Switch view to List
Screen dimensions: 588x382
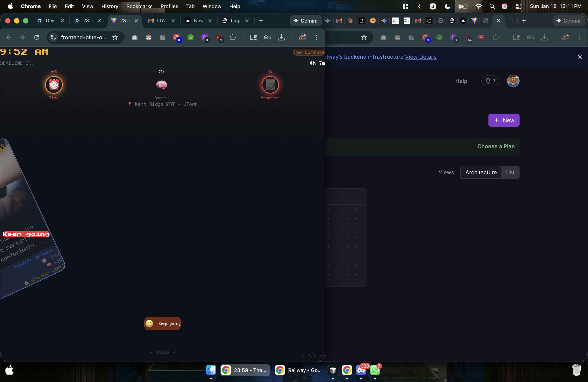[510, 172]
